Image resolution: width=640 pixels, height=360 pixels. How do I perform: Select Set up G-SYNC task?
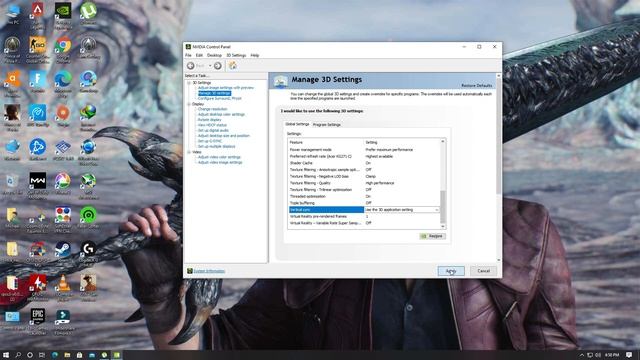(210, 141)
